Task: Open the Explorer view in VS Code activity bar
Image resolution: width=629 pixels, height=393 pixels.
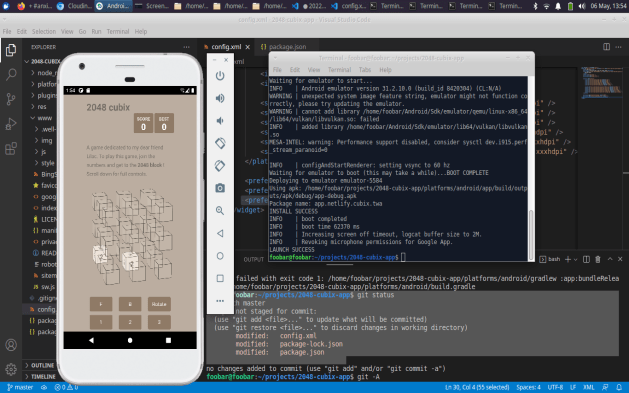Action: point(11,50)
